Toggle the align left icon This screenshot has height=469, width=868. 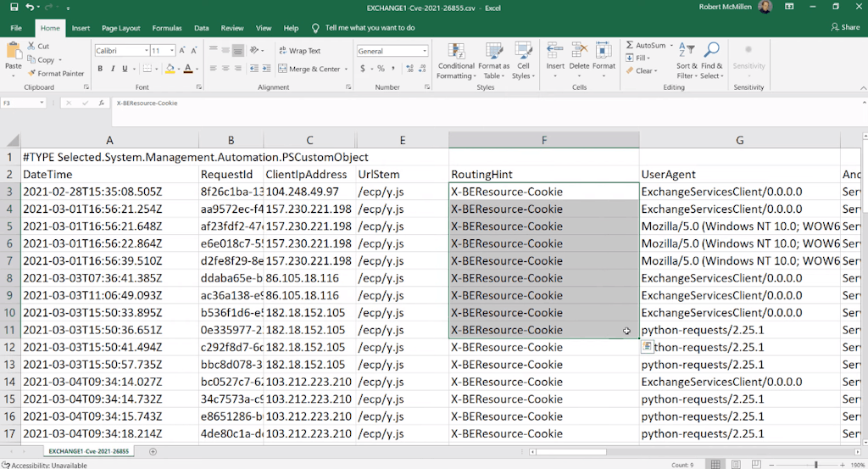213,69
